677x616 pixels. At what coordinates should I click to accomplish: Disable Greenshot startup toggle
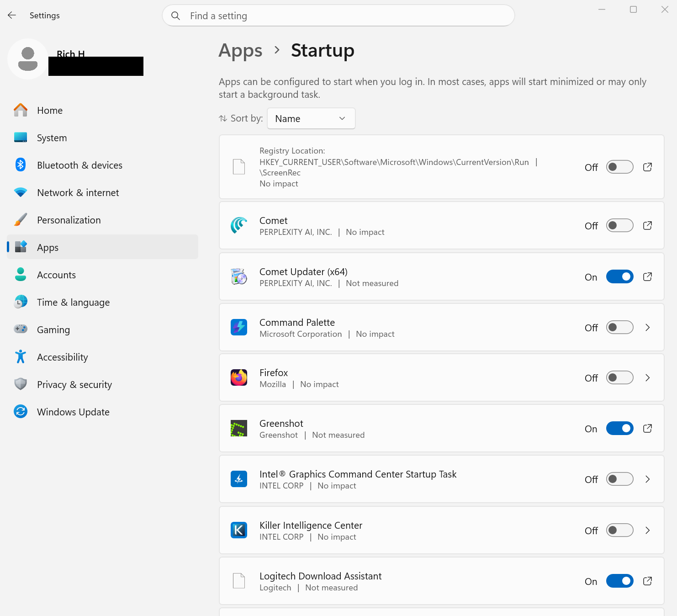620,428
